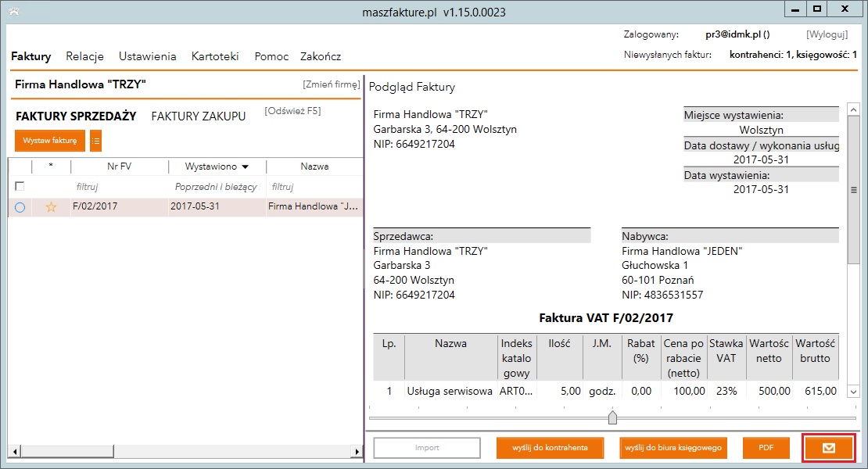
Task: Open the Kartoteki menu
Action: 215,56
